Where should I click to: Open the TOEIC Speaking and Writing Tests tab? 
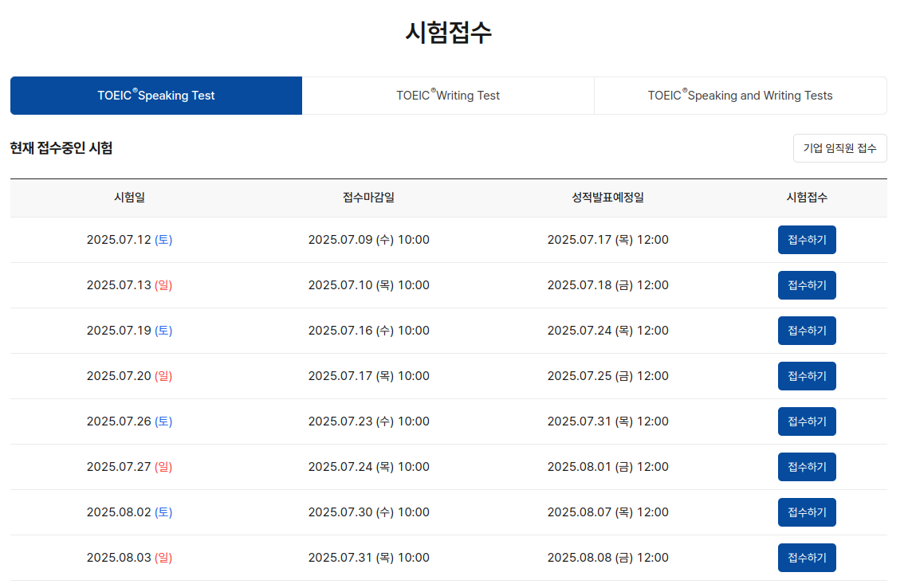[x=740, y=95]
